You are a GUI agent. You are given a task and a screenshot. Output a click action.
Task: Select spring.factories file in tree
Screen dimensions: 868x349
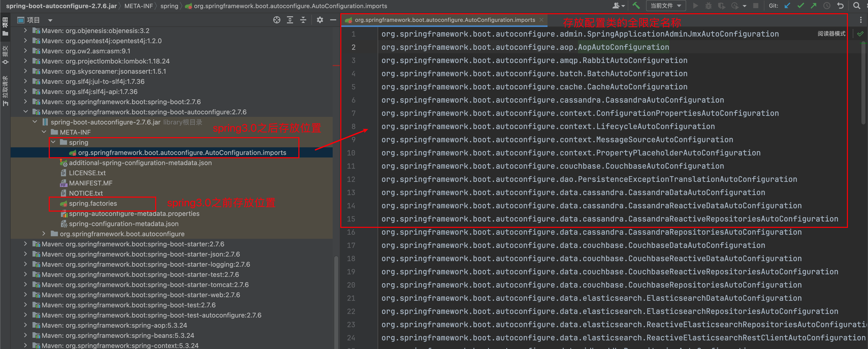coord(93,203)
